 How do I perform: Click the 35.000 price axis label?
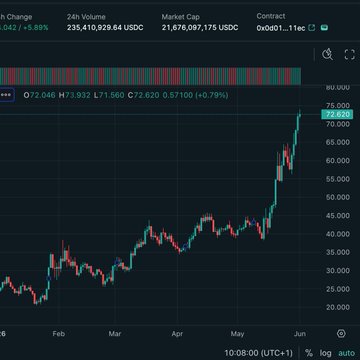(338, 252)
